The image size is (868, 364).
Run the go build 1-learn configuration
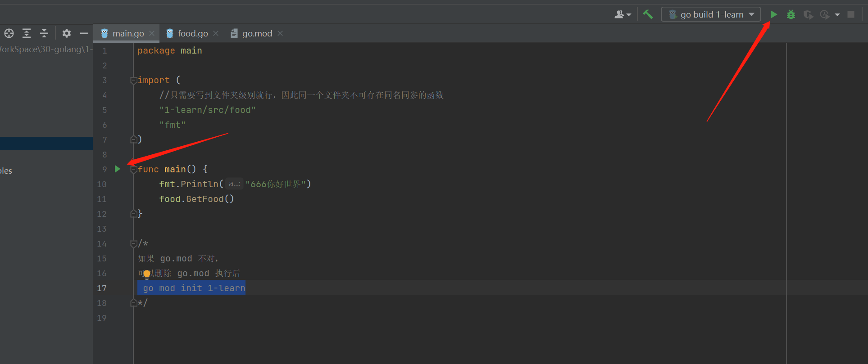coord(773,14)
